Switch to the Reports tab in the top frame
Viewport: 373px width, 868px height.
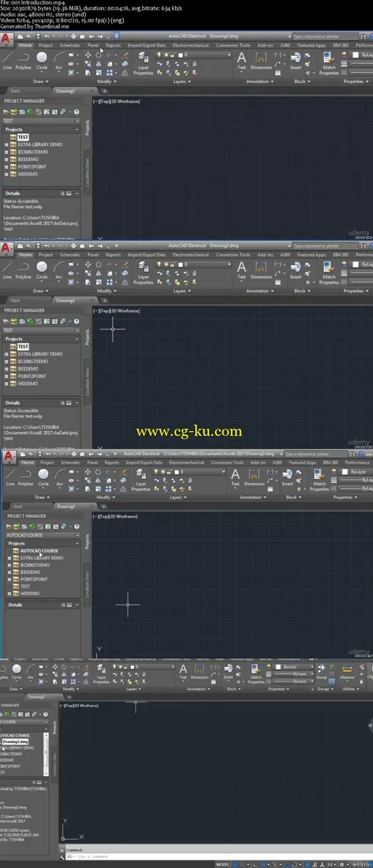click(x=113, y=45)
